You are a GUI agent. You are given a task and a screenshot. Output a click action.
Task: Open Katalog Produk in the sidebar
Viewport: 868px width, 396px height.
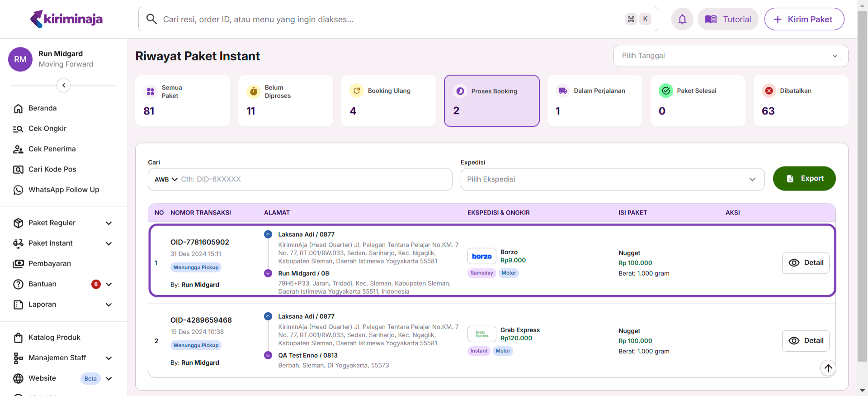point(54,337)
